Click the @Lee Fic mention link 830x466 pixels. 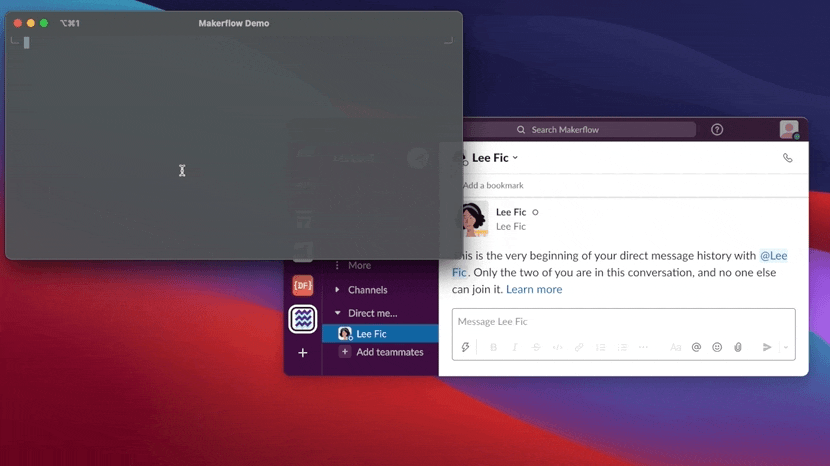coord(773,256)
